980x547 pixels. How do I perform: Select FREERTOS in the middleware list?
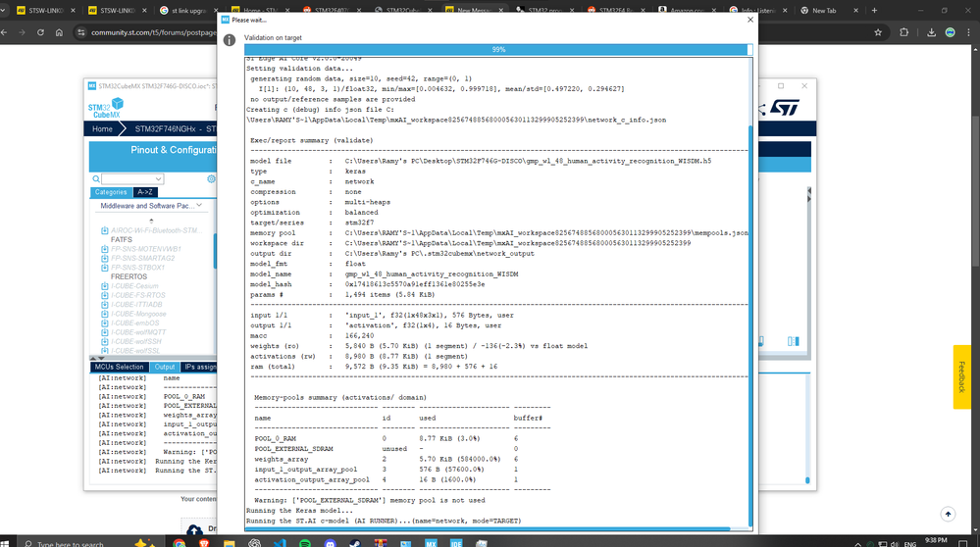[x=129, y=276]
